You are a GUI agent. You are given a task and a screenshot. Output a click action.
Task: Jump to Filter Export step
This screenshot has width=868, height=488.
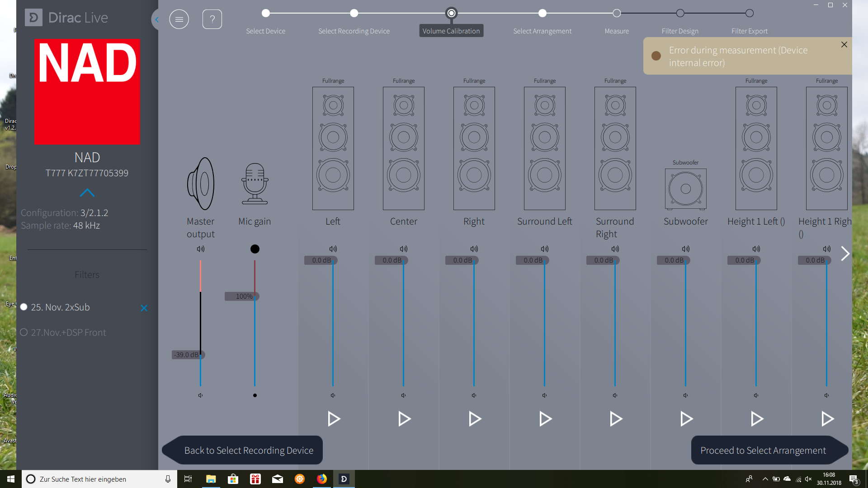point(750,13)
